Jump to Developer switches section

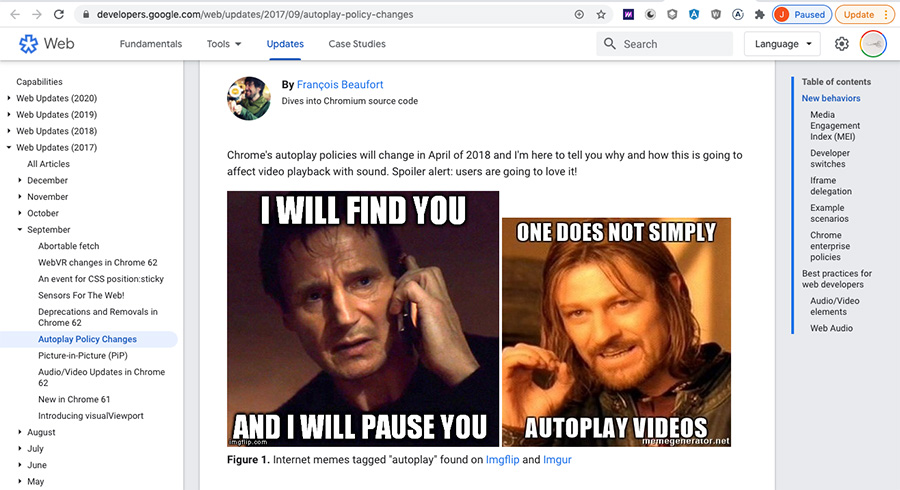pos(830,158)
